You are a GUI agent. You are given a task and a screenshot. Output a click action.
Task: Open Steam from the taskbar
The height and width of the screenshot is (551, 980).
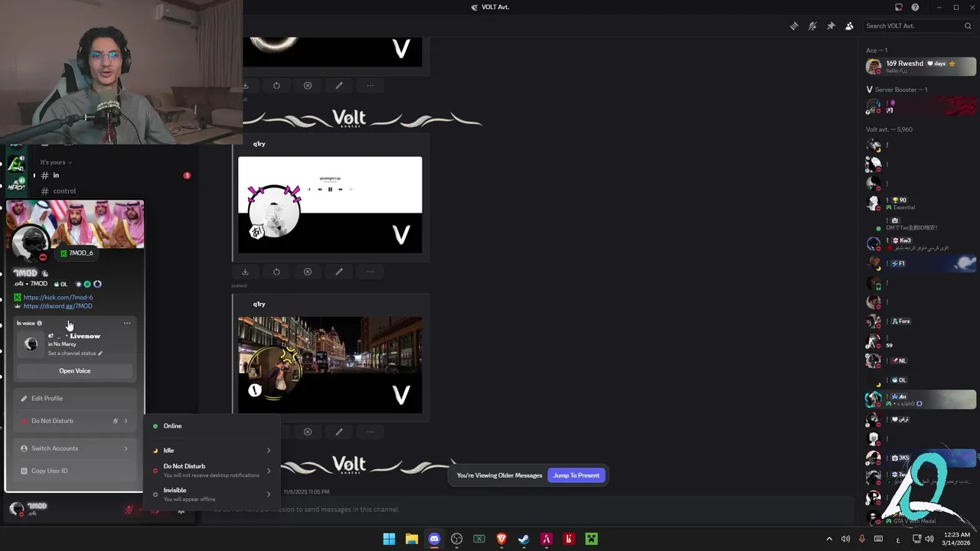(x=524, y=540)
